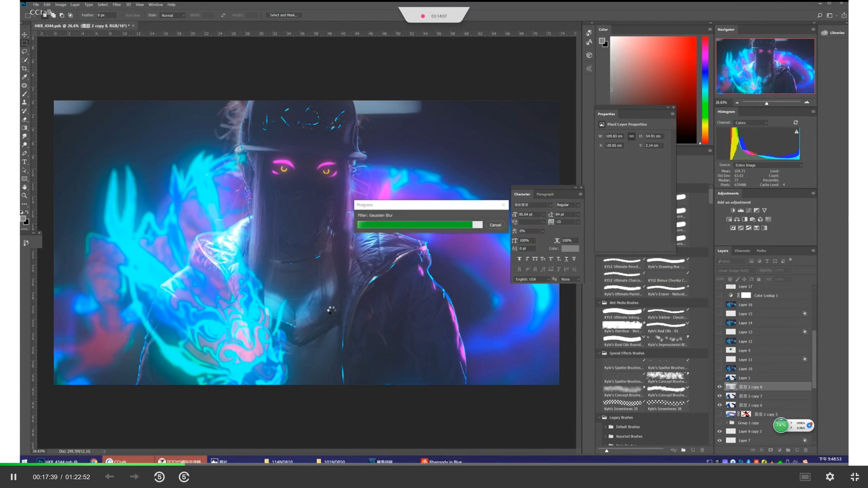Image resolution: width=868 pixels, height=488 pixels.
Task: Show Color Lookup 1 layer visibility
Action: (x=719, y=296)
